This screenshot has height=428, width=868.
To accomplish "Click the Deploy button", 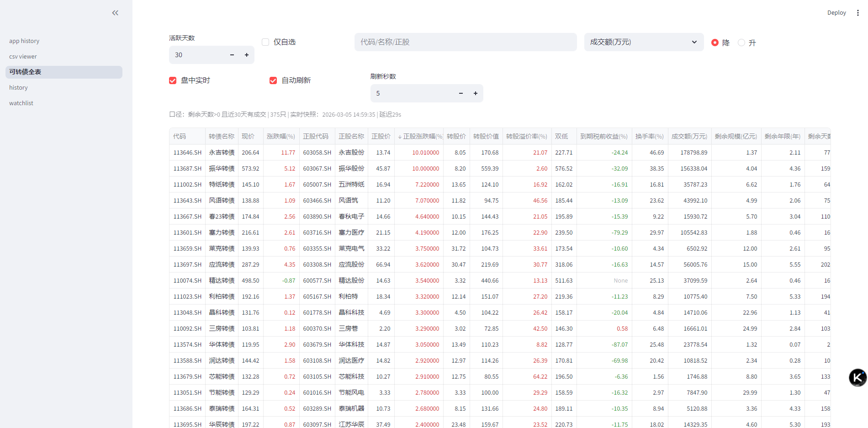I will pos(836,13).
